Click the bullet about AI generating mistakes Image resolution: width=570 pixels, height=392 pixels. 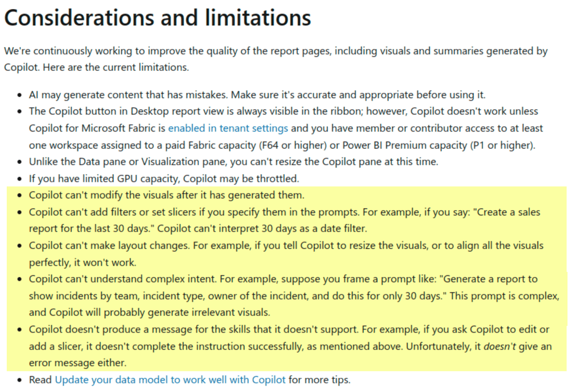(x=256, y=95)
